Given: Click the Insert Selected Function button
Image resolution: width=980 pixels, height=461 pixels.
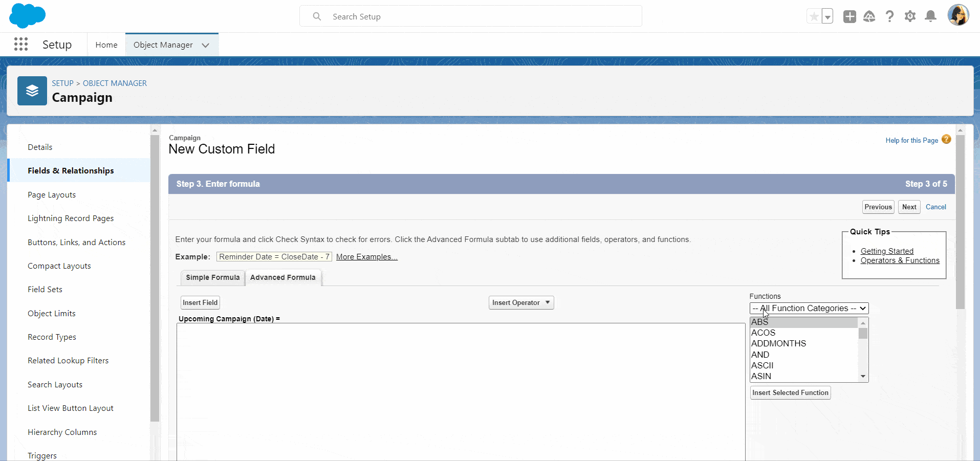Looking at the screenshot, I should [x=790, y=392].
